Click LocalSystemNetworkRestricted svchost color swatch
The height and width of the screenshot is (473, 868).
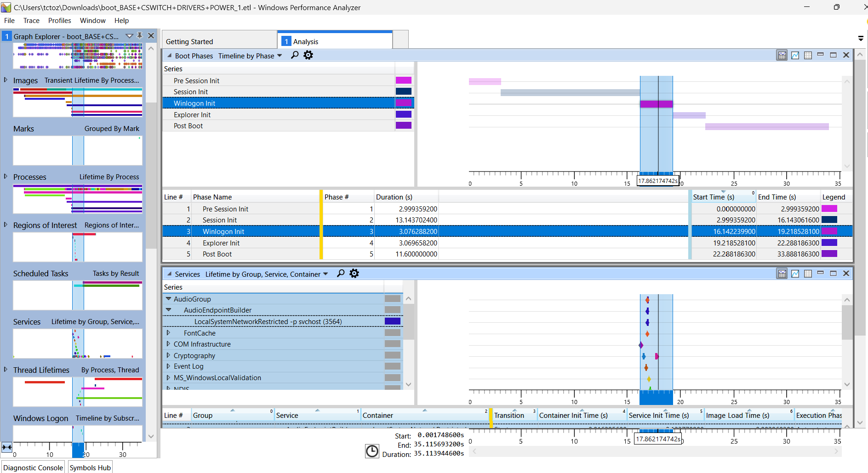[393, 321]
